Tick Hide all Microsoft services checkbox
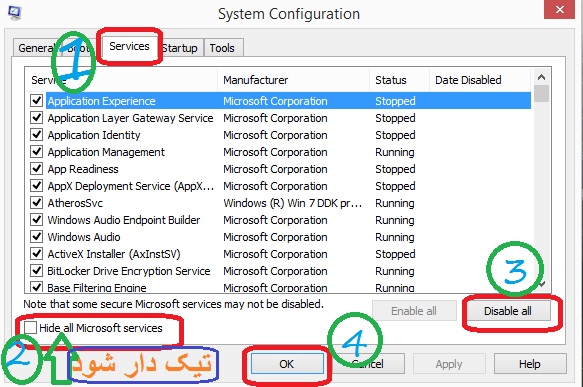583x387 pixels. [30, 328]
